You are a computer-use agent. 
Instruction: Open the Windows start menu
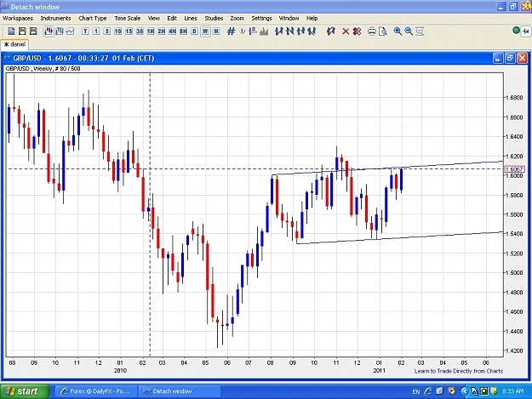[x=25, y=391]
